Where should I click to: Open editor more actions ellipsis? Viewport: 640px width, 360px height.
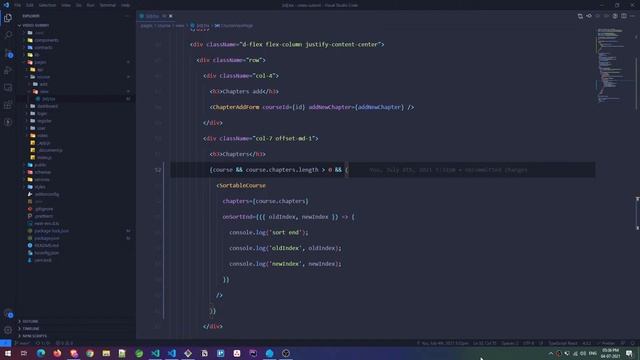pyautogui.click(x=633, y=16)
